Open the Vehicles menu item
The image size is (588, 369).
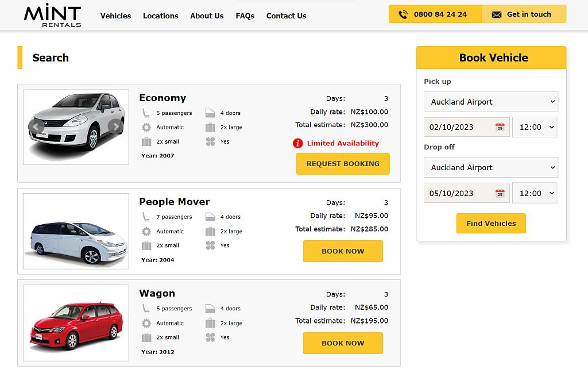click(115, 16)
